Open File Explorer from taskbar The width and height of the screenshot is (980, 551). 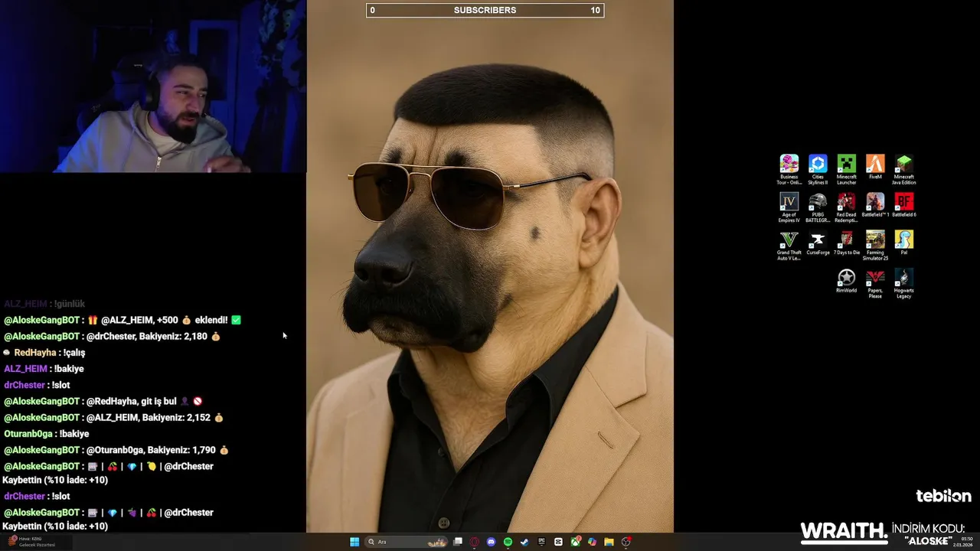point(609,542)
